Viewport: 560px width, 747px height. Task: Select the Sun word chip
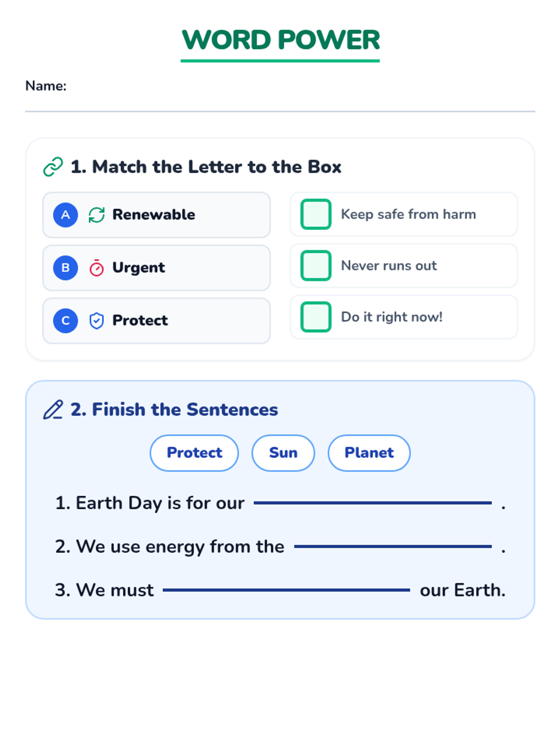click(x=283, y=453)
